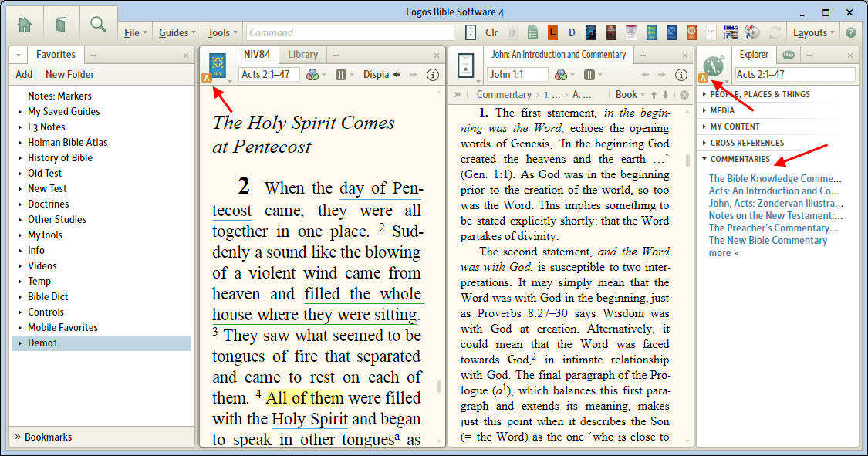Select the NIV84 tab
The image size is (868, 456).
(x=257, y=54)
